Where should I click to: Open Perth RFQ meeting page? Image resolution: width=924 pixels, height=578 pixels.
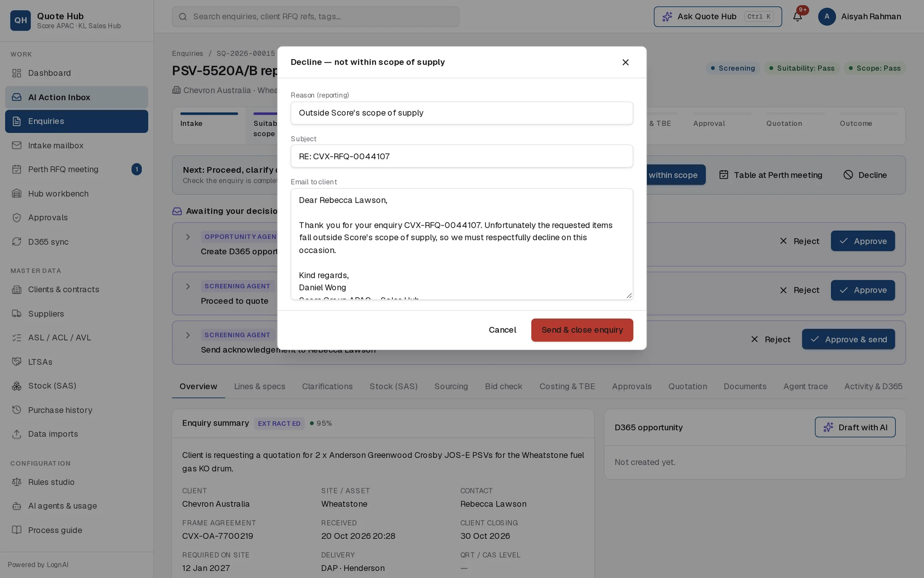point(77,170)
